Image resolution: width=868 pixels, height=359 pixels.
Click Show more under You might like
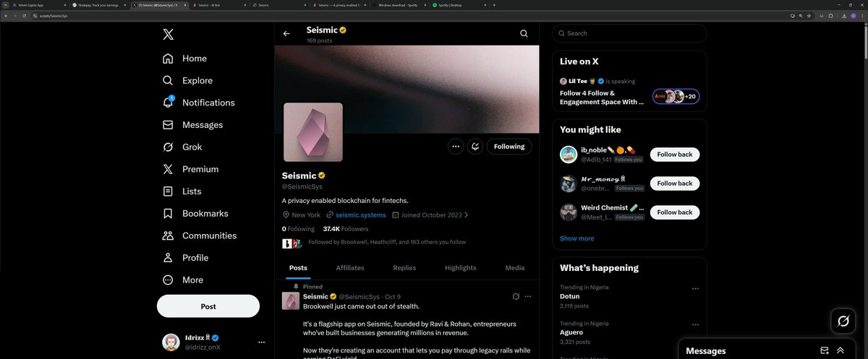(x=576, y=238)
